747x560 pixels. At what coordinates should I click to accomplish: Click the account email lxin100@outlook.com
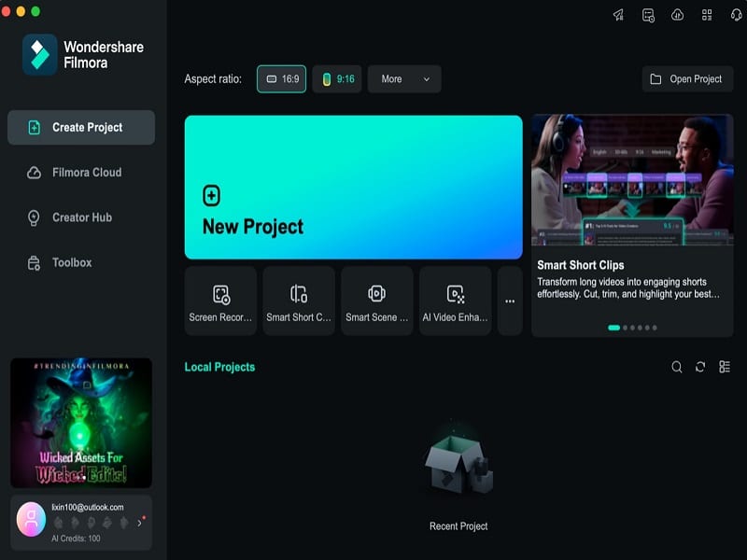point(88,507)
